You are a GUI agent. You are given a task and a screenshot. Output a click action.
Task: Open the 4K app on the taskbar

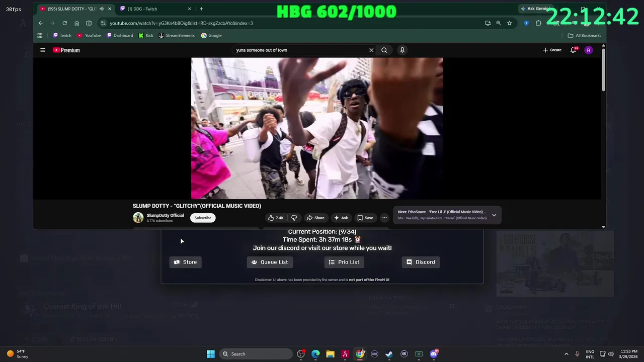[x=404, y=354]
